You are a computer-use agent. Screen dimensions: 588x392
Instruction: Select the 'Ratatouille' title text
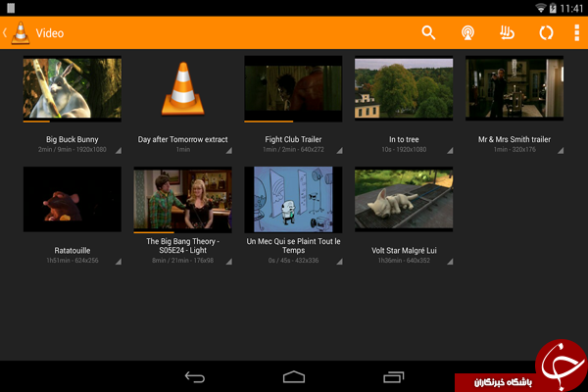pos(72,251)
